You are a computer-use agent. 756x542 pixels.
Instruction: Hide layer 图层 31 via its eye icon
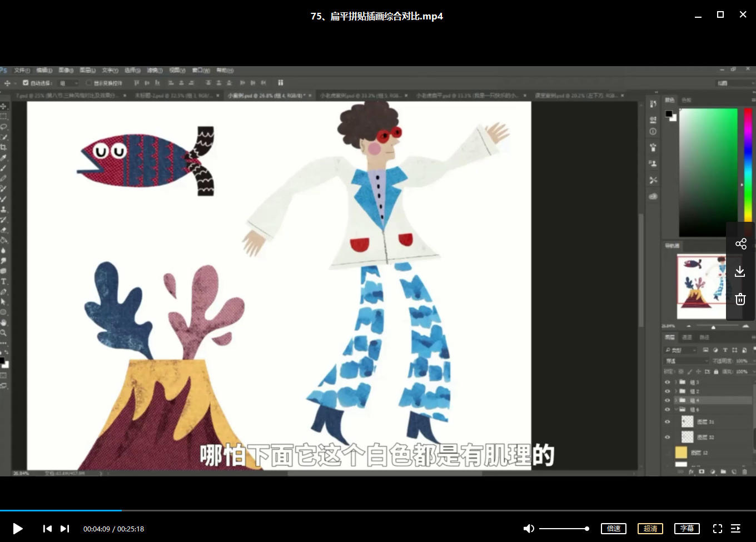(668, 422)
